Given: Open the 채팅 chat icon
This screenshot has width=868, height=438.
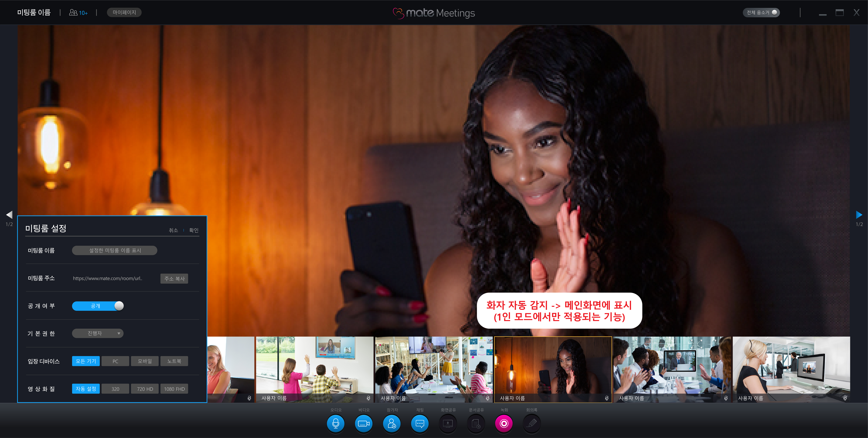Looking at the screenshot, I should click(x=420, y=424).
